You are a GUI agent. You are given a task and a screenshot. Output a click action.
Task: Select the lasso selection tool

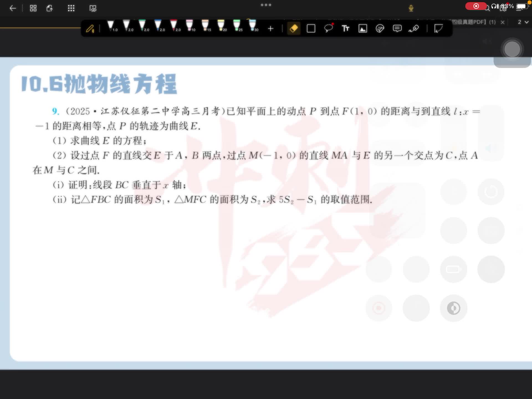[328, 29]
